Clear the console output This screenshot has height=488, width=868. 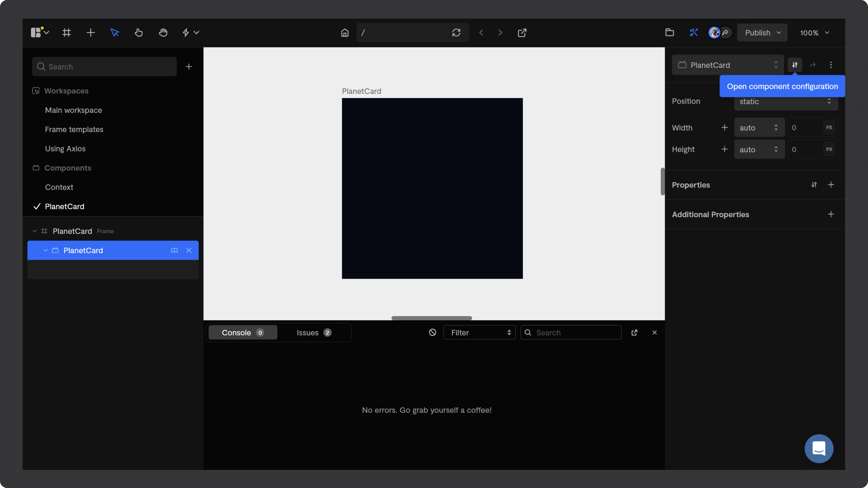(x=433, y=332)
